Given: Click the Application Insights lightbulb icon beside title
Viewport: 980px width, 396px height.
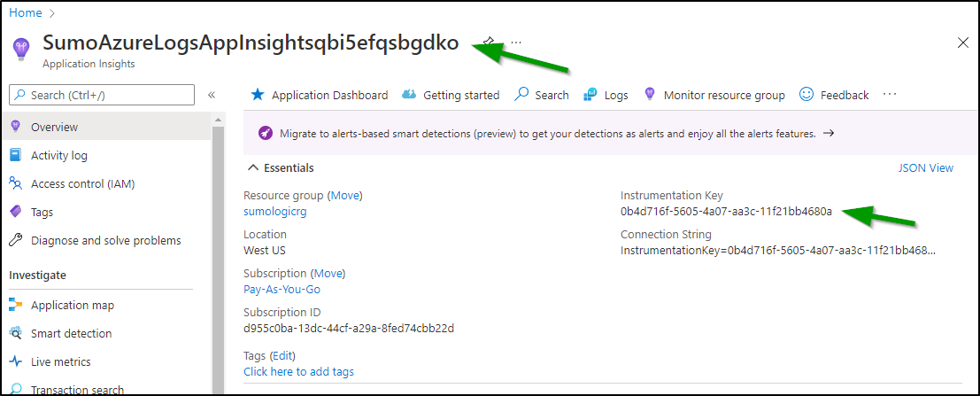Looking at the screenshot, I should (20, 48).
